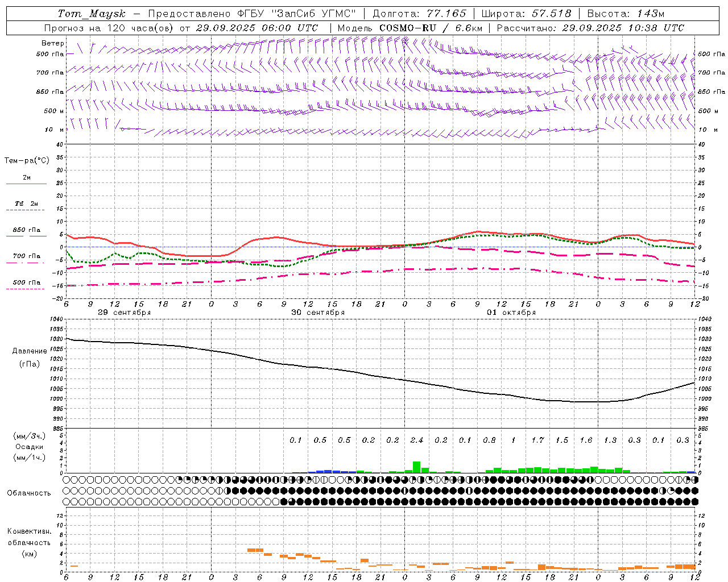The width and height of the screenshot is (728, 582).
Task: Click the 2.4 precipitation total value
Action: (417, 440)
